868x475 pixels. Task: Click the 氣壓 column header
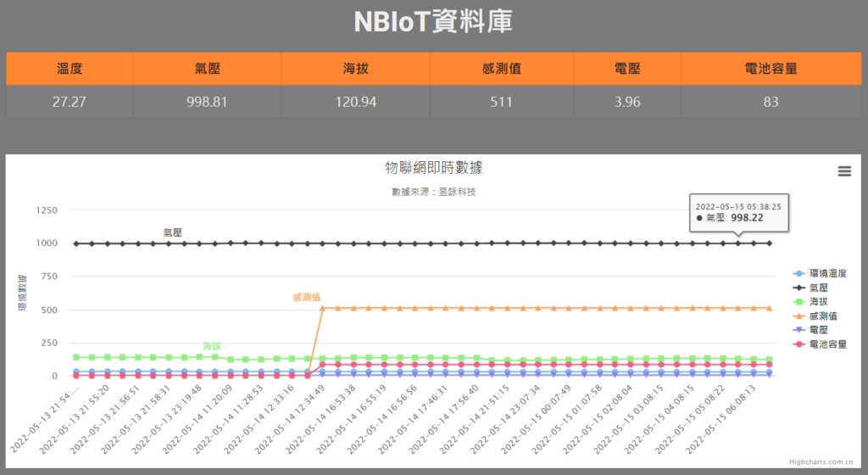pyautogui.click(x=207, y=69)
